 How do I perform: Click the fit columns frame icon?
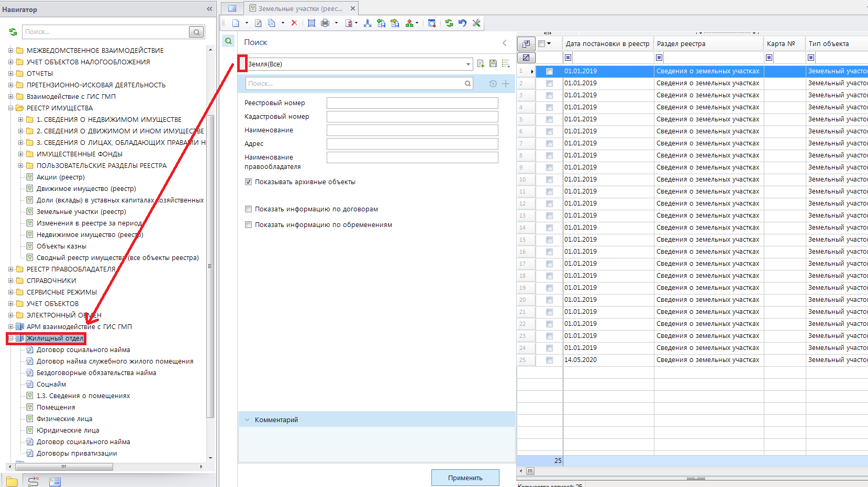311,23
